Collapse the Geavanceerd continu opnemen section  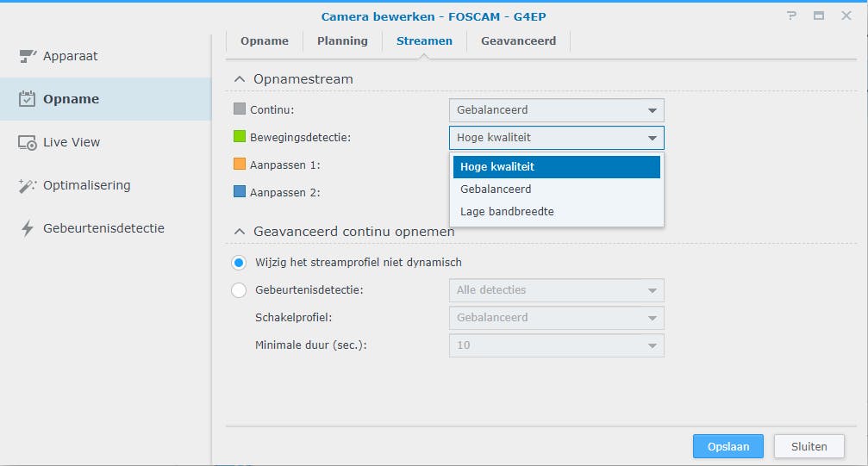pos(240,232)
